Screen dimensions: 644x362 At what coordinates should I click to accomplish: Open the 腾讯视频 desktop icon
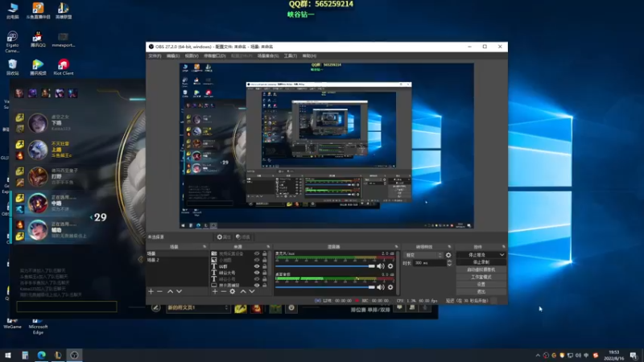click(38, 68)
